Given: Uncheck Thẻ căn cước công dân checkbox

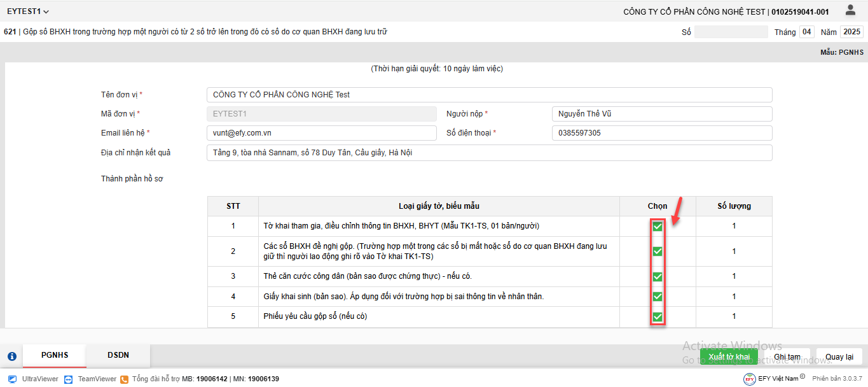Looking at the screenshot, I should [x=658, y=276].
